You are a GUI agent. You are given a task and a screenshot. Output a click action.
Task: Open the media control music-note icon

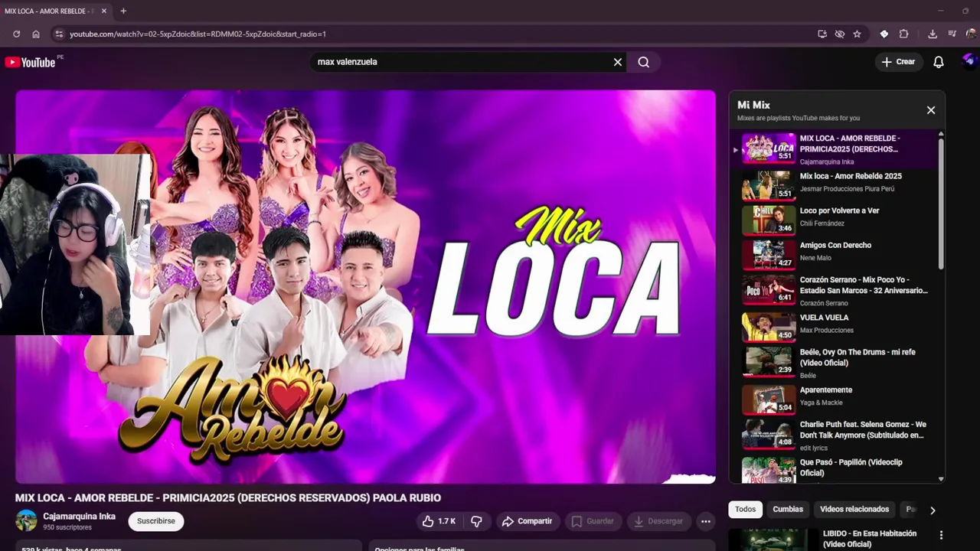coord(952,34)
